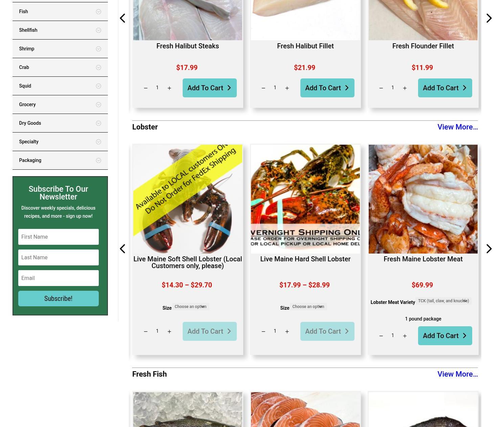This screenshot has height=427, width=504.
Task: Decrease Soft Shell Lobster quantity with minus
Action: pos(146,331)
